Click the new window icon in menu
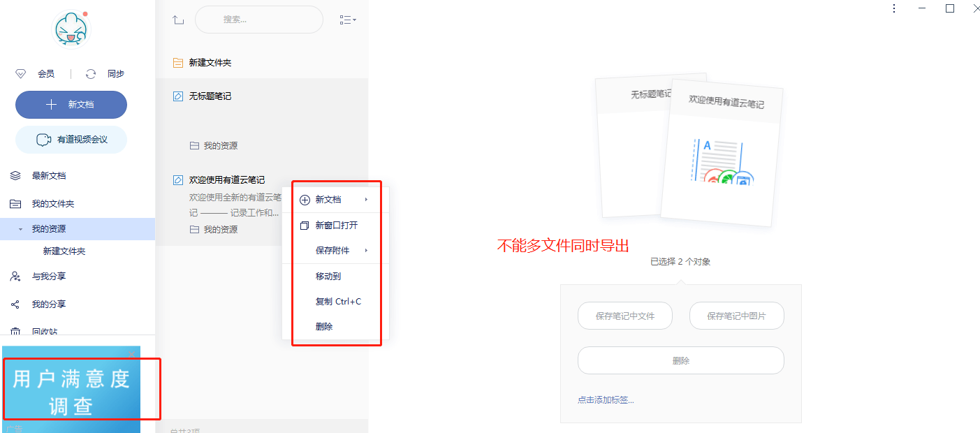 tap(305, 226)
